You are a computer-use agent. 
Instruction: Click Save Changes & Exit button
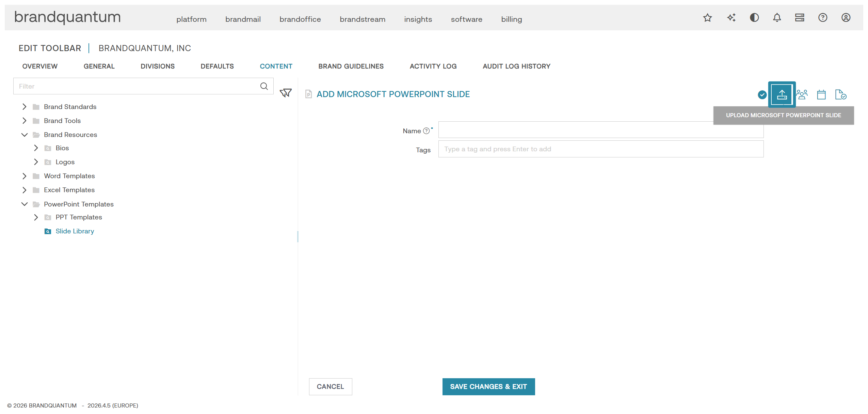click(488, 386)
